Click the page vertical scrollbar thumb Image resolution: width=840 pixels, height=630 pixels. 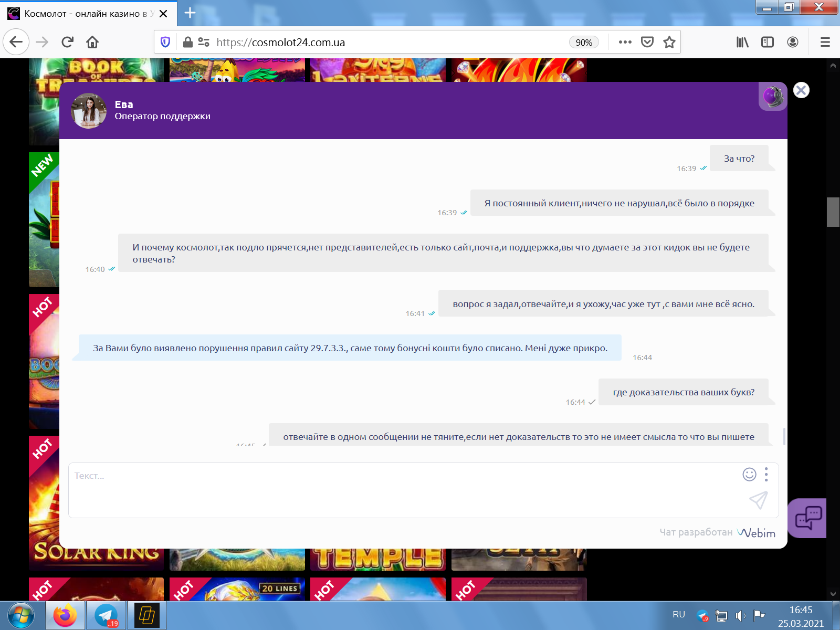[x=833, y=212]
